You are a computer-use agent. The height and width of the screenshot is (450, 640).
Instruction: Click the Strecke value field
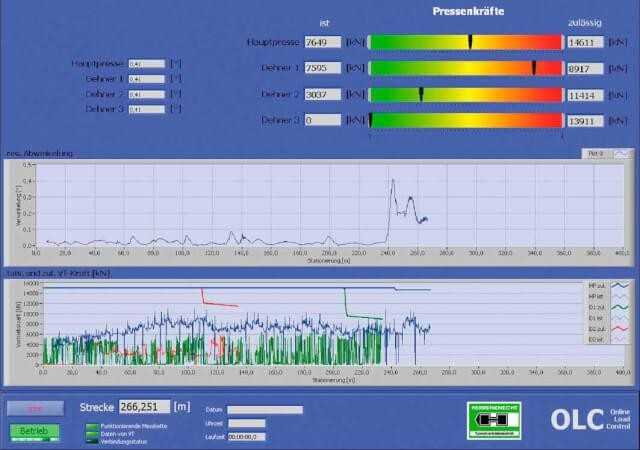144,407
